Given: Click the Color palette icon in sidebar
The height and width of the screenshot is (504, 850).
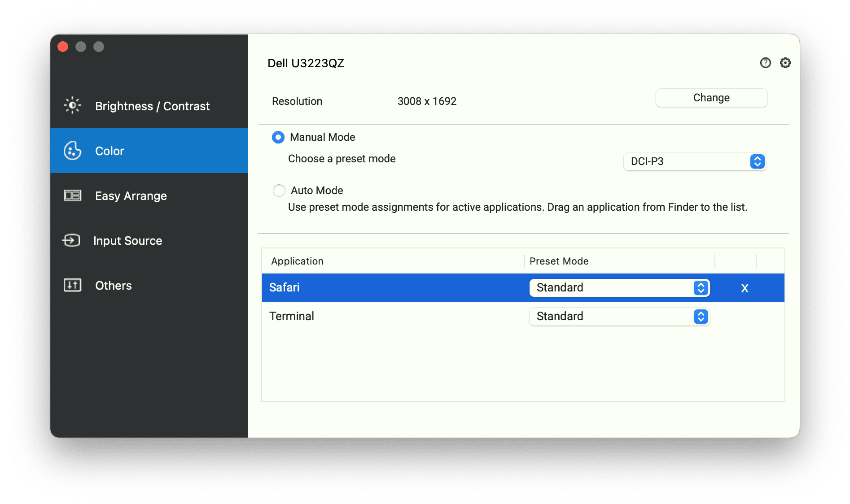Looking at the screenshot, I should pos(72,151).
